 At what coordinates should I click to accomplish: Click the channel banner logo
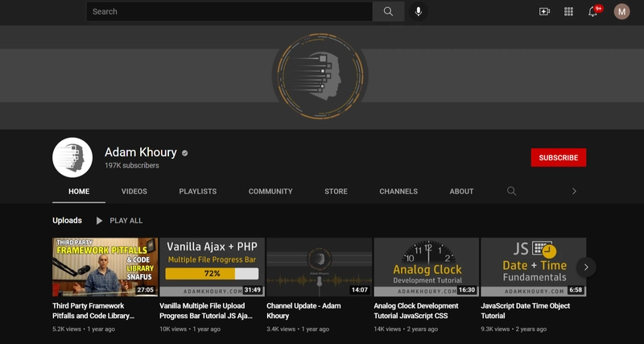click(x=320, y=76)
